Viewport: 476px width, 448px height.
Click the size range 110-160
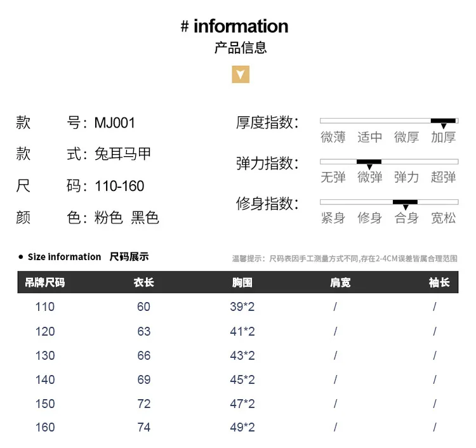pyautogui.click(x=119, y=186)
